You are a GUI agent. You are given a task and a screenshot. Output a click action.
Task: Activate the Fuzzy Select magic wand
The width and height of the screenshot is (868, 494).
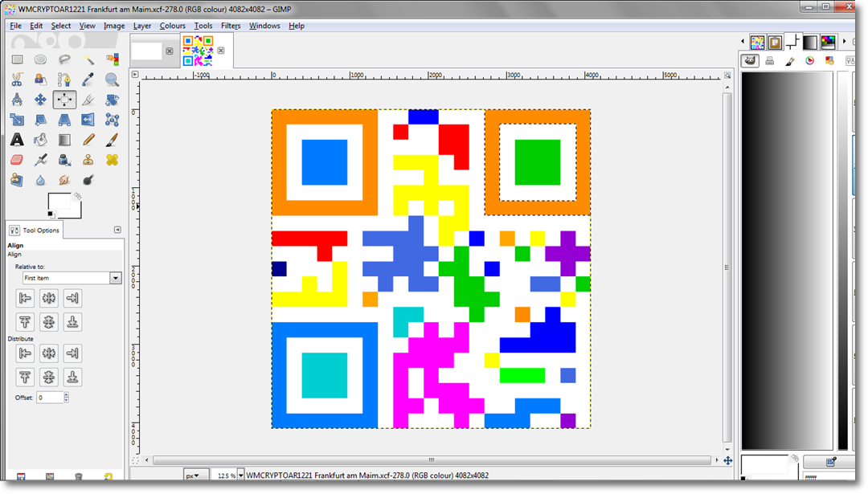(x=88, y=59)
